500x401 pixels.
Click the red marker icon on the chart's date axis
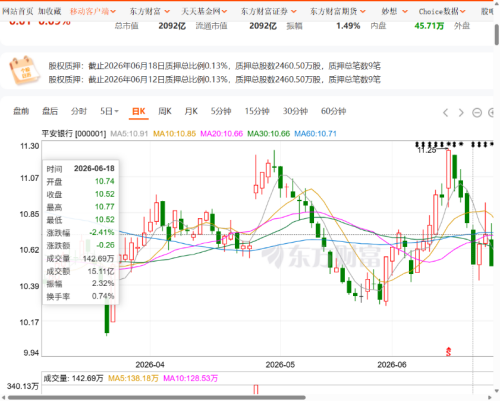click(449, 351)
